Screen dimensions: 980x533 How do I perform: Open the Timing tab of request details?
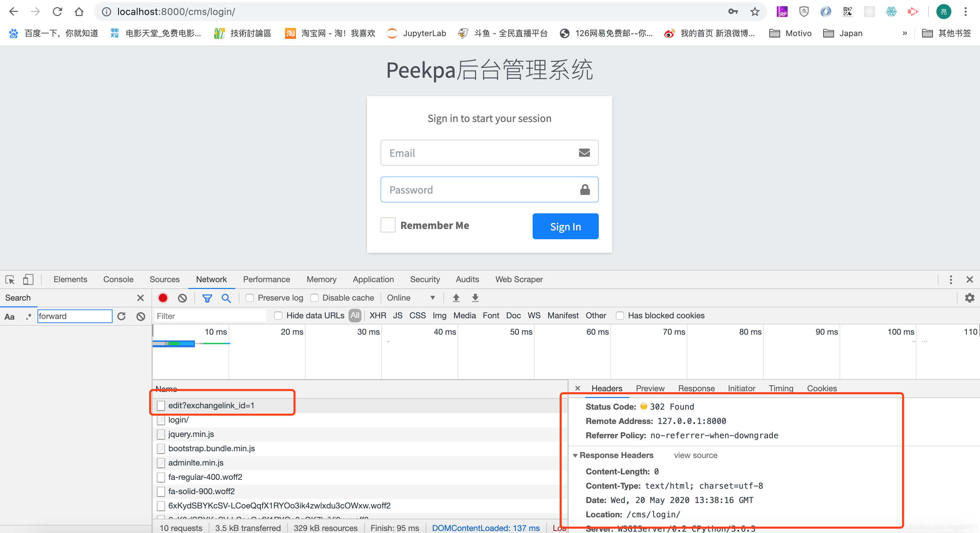(x=780, y=388)
